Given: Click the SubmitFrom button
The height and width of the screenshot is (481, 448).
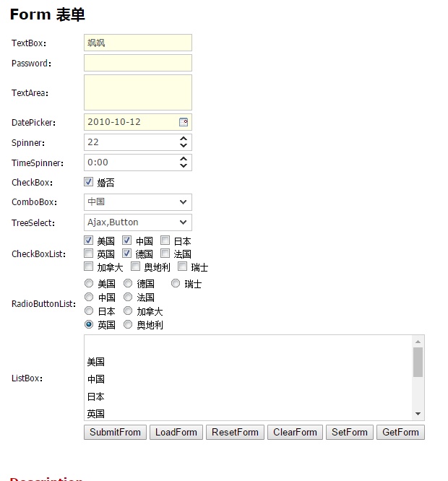Looking at the screenshot, I should coord(115,432).
